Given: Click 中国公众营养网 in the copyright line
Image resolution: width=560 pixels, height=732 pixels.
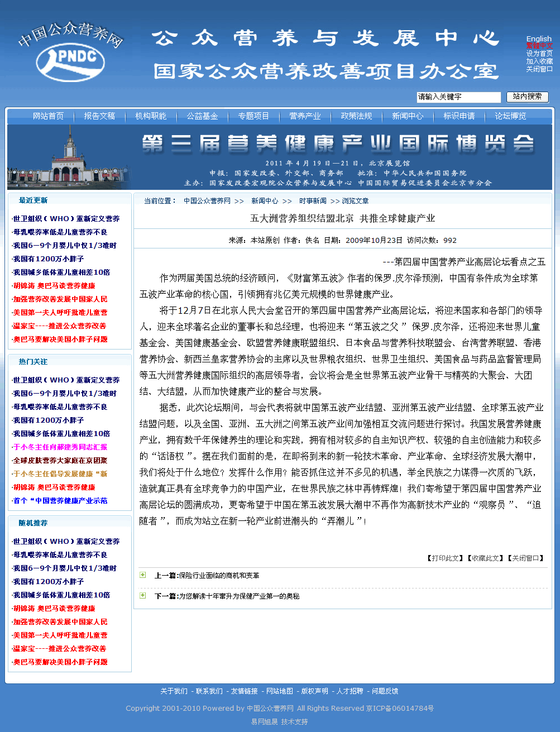Looking at the screenshot, I should 270,709.
